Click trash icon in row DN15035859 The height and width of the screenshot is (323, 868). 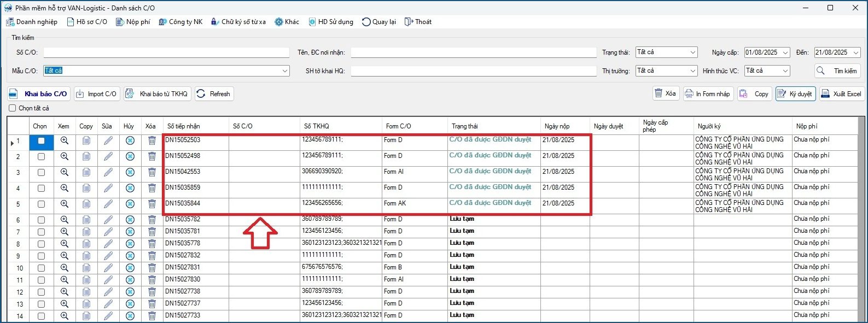[x=152, y=189]
